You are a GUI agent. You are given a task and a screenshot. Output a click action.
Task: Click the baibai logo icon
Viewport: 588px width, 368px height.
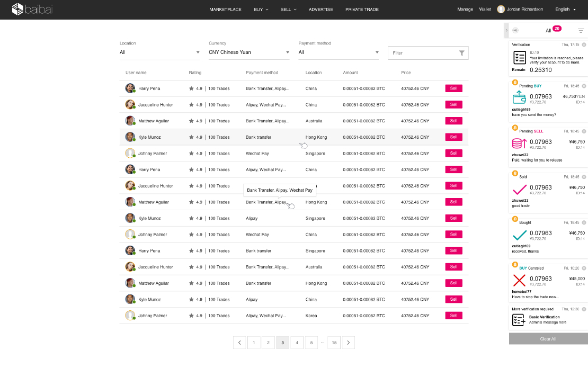point(17,9)
